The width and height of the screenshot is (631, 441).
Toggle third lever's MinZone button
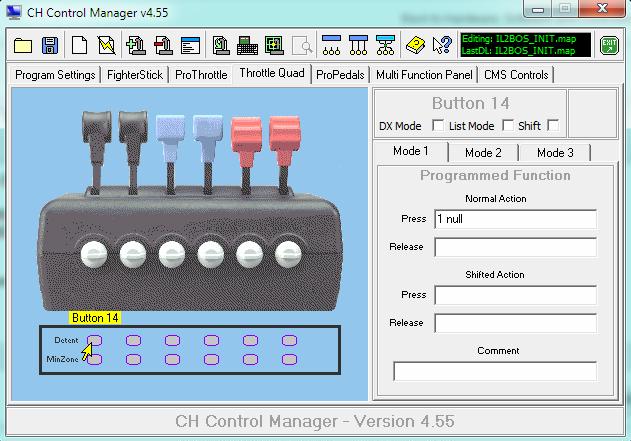[x=172, y=359]
